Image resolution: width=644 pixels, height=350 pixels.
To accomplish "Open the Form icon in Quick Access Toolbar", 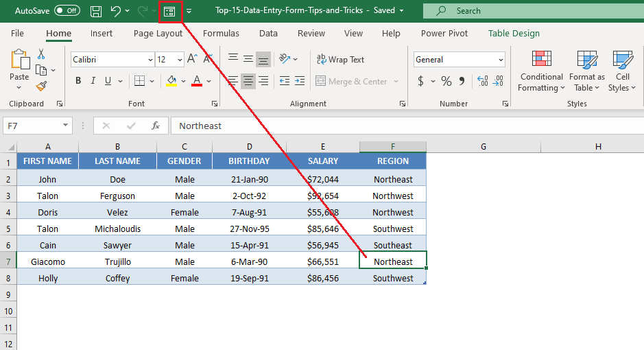I will 169,12.
